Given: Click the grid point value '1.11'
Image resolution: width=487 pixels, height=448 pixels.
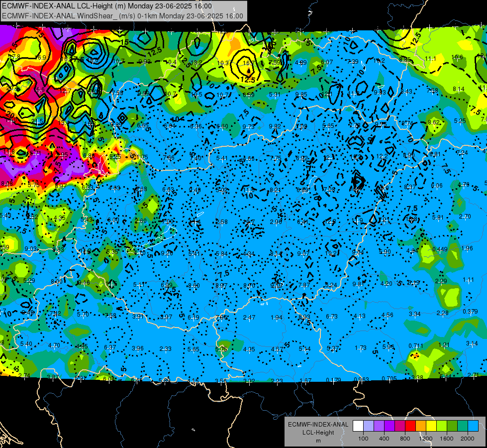Looking at the screenshot, I should pyautogui.click(x=469, y=279).
